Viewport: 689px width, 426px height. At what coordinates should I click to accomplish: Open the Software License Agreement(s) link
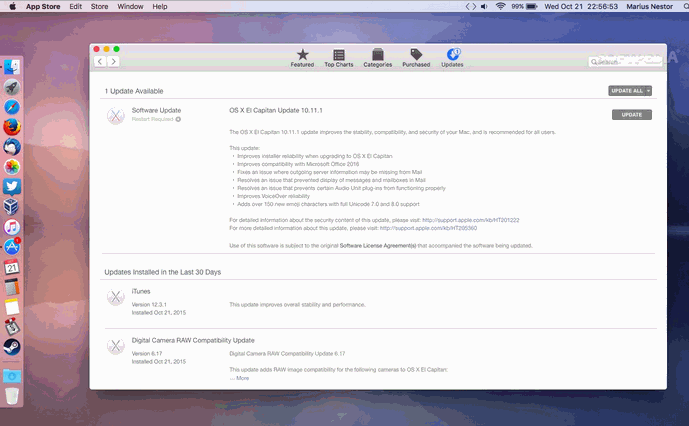378,246
